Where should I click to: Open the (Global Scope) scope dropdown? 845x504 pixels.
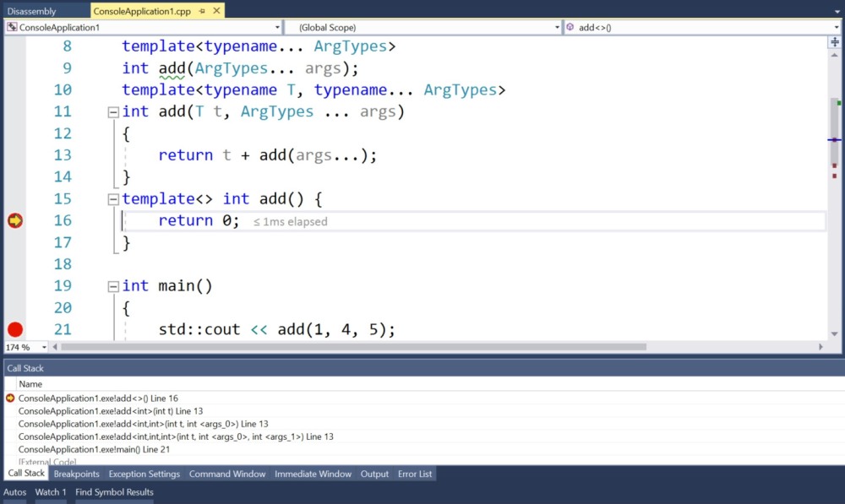coord(555,27)
